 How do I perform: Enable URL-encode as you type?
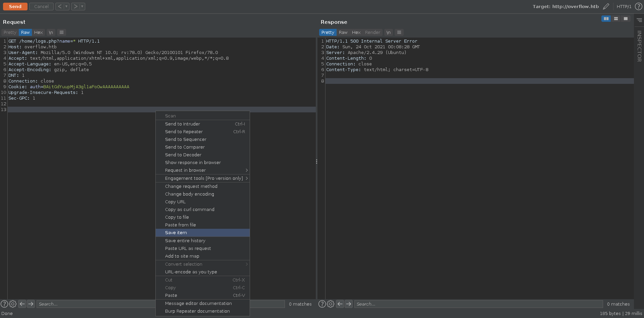click(x=191, y=272)
